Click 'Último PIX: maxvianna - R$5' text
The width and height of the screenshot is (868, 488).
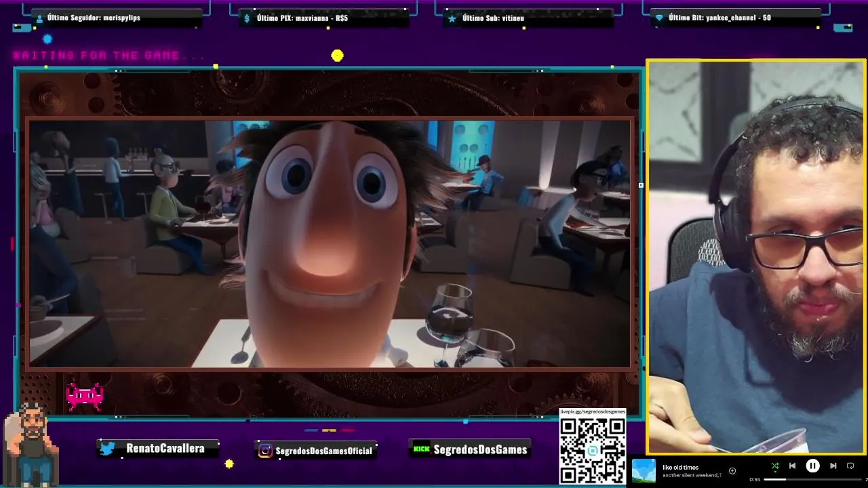pyautogui.click(x=302, y=18)
